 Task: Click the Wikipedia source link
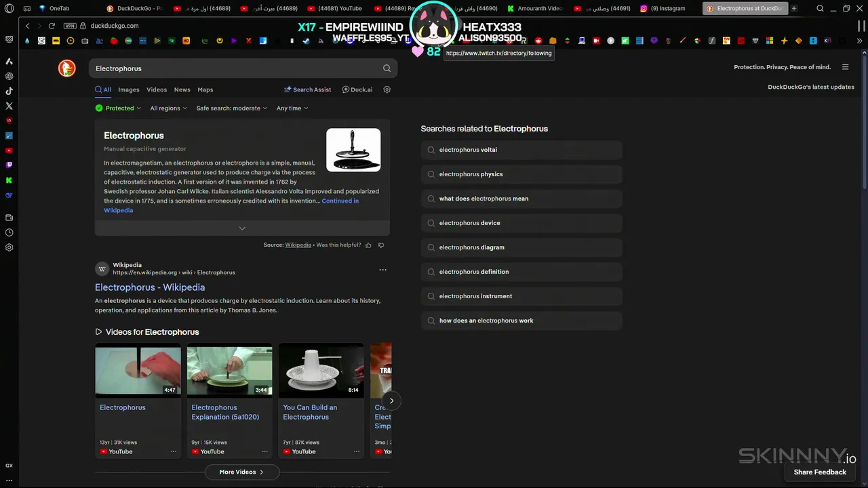[x=298, y=245]
